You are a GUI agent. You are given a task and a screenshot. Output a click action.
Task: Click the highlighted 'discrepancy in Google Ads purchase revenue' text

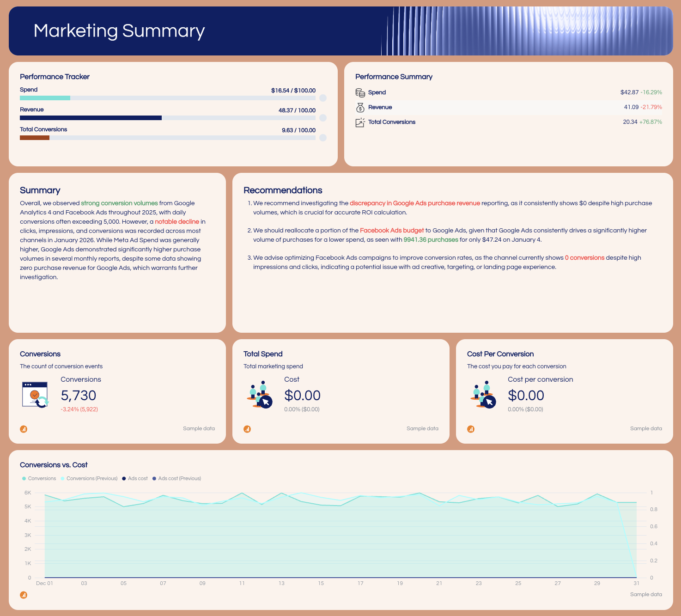point(415,203)
